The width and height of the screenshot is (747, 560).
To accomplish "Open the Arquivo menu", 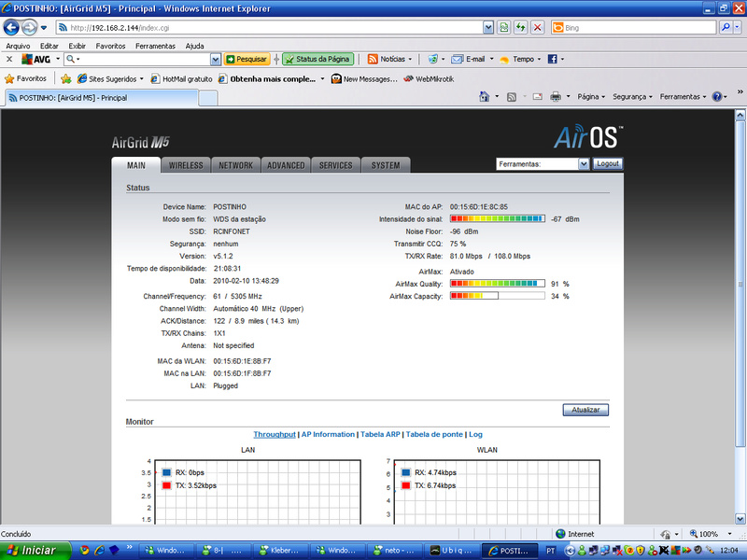I will [x=18, y=46].
